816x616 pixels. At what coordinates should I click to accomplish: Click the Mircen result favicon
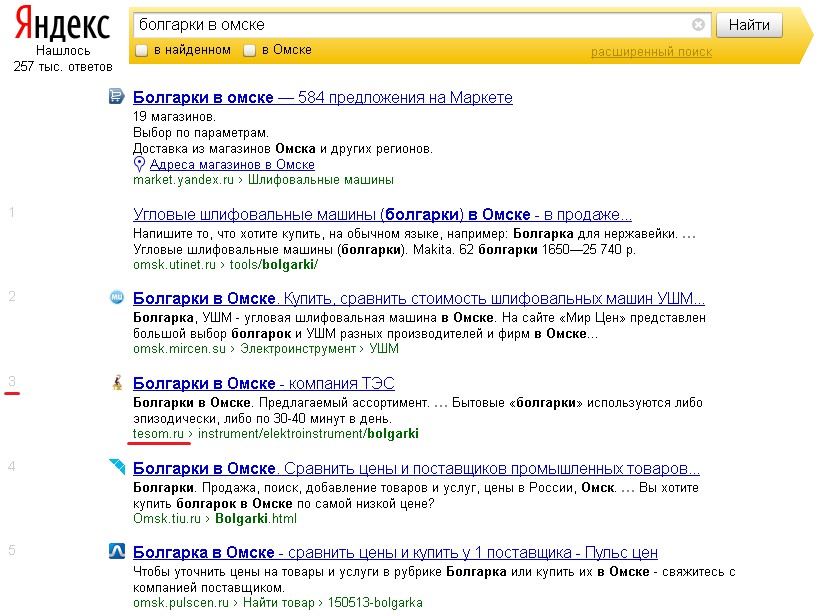tap(116, 298)
